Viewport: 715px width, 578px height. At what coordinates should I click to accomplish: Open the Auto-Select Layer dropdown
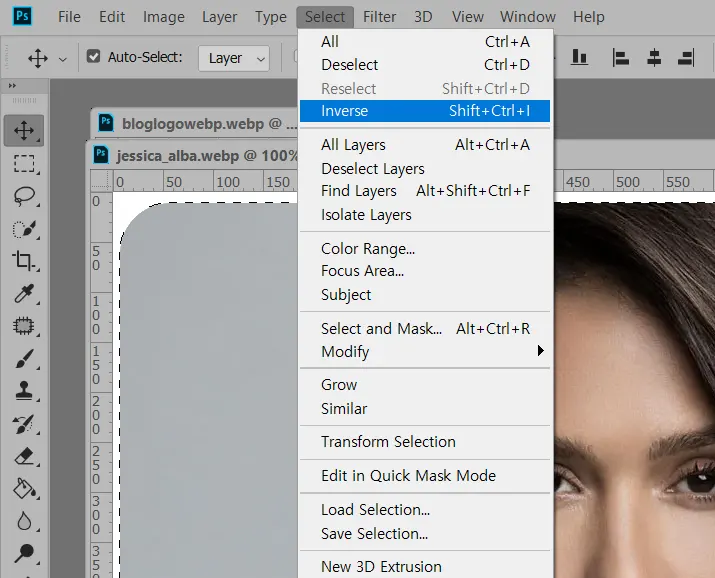coord(234,58)
